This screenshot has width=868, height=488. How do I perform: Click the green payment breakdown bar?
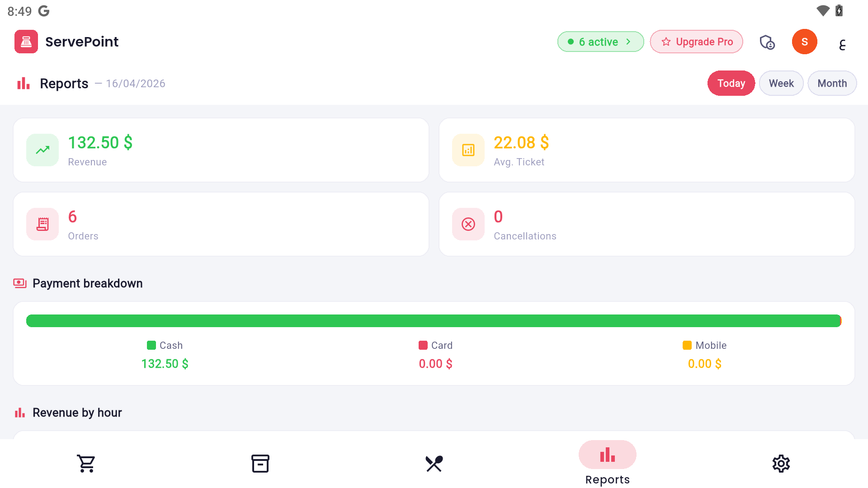[434, 320]
